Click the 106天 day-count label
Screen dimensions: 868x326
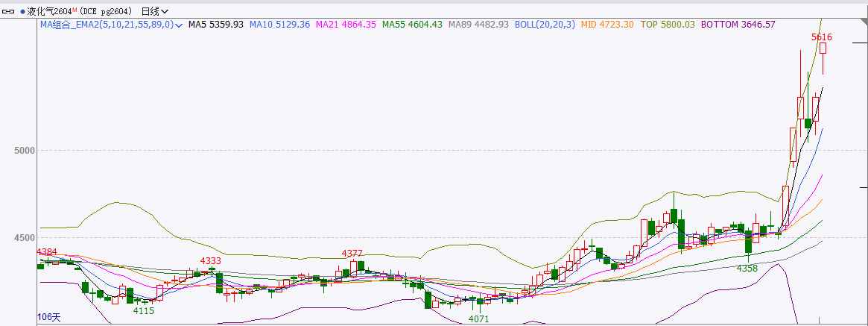pyautogui.click(x=49, y=318)
